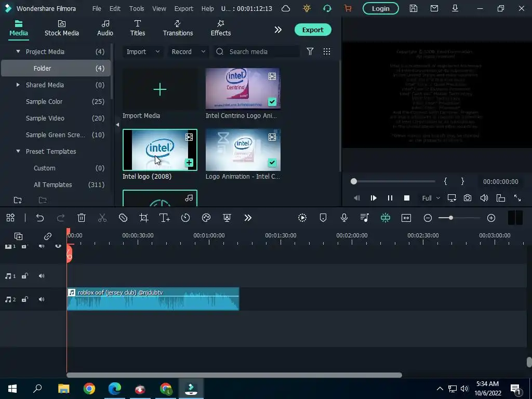
Task: Open the crop tool
Action: pos(144,218)
